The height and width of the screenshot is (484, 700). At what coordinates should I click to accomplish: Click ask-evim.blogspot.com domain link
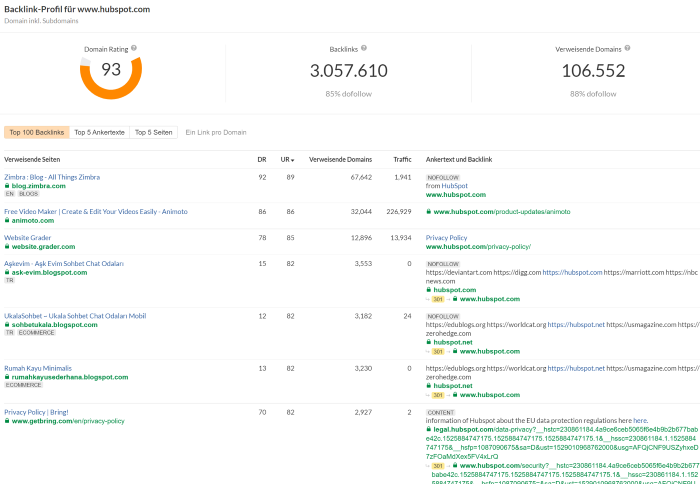[49, 272]
